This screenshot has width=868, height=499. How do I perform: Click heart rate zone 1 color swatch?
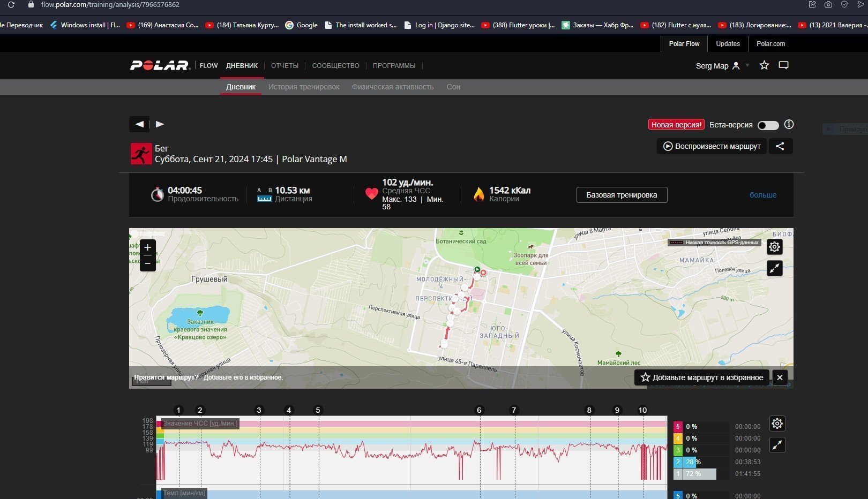tap(678, 474)
